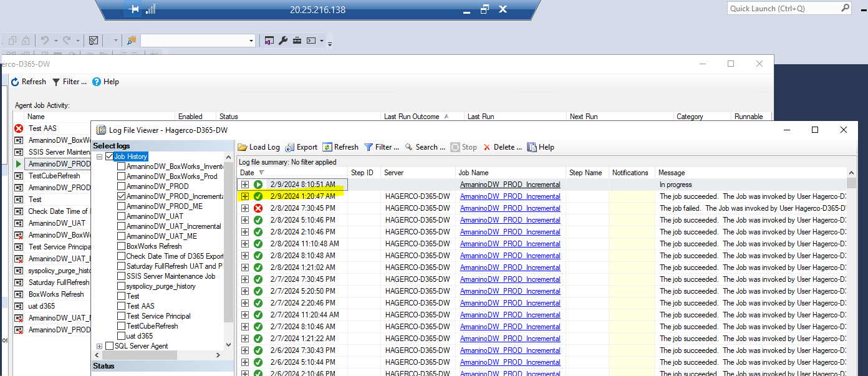868x376 pixels.
Task: Click the Job Name column header
Action: coord(510,173)
